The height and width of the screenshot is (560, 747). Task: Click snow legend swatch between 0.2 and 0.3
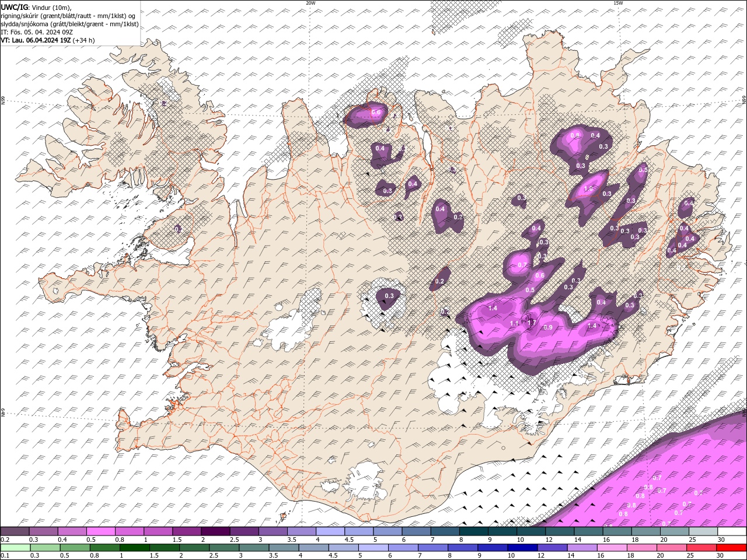15,531
